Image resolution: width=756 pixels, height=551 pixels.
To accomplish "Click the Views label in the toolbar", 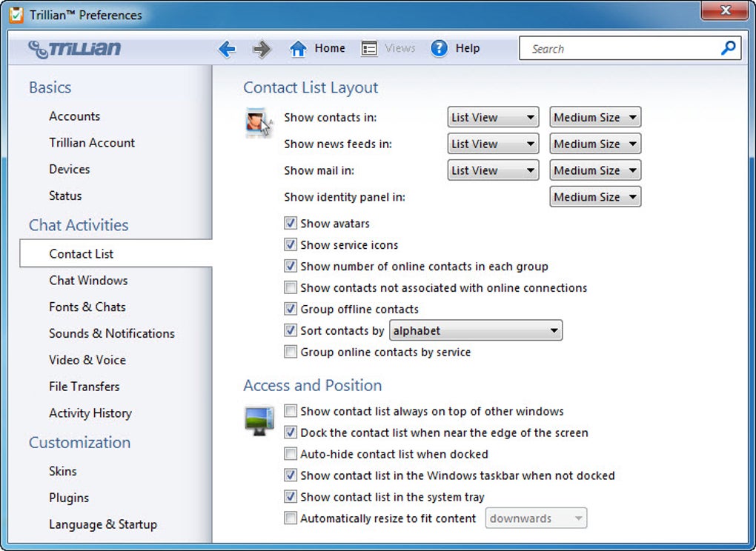I will point(399,48).
